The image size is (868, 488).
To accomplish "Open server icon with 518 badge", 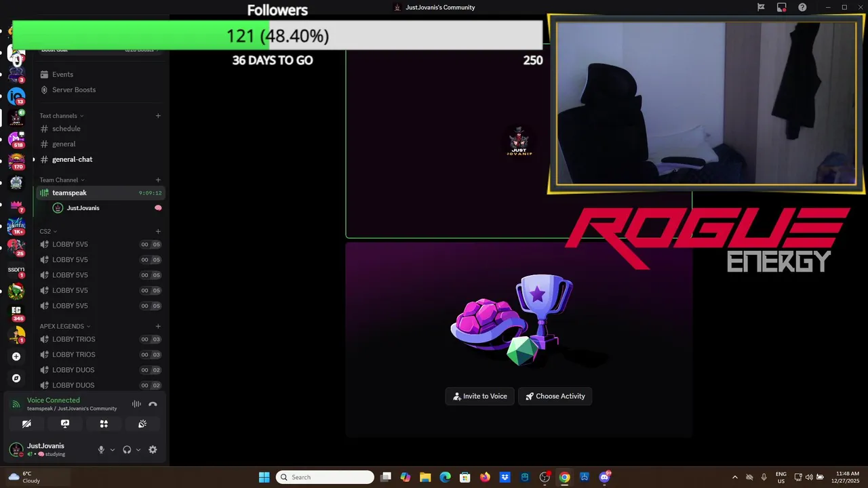I will click(16, 139).
